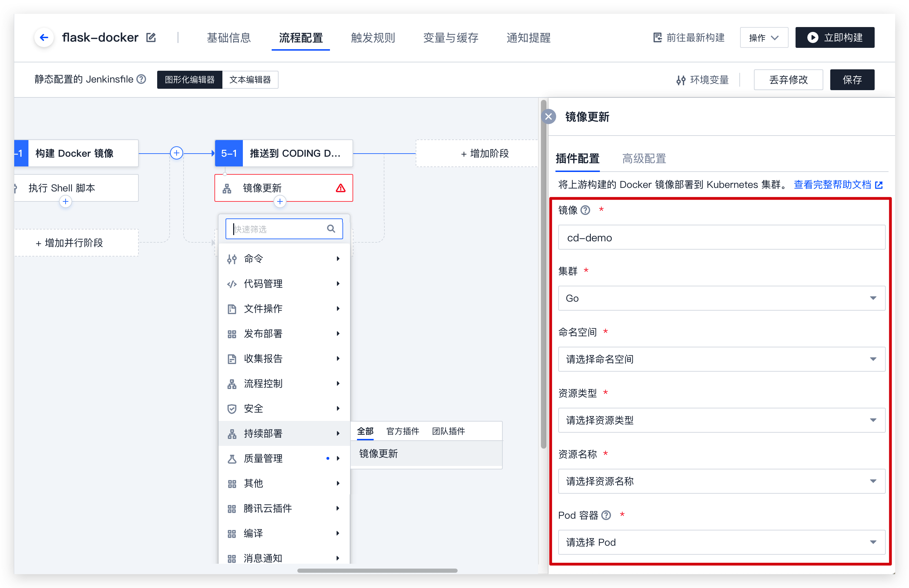Add step with plus under 执行 Shell 脚本
Image resolution: width=909 pixels, height=588 pixels.
(65, 201)
